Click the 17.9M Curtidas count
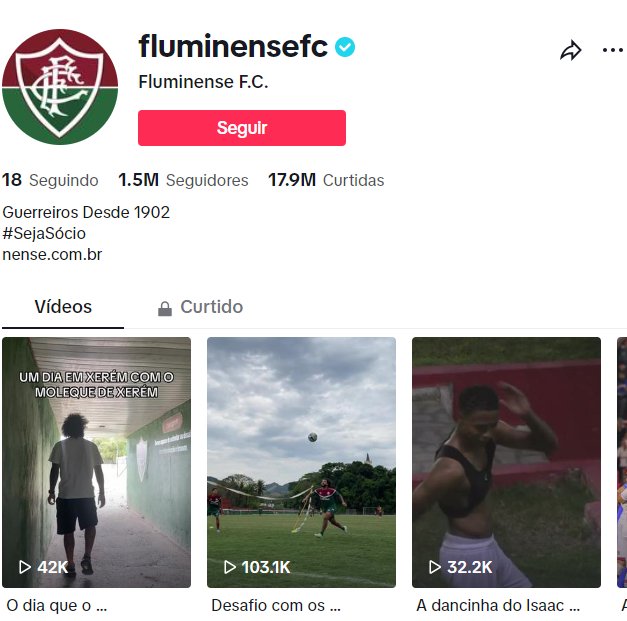This screenshot has height=621, width=627. 326,180
